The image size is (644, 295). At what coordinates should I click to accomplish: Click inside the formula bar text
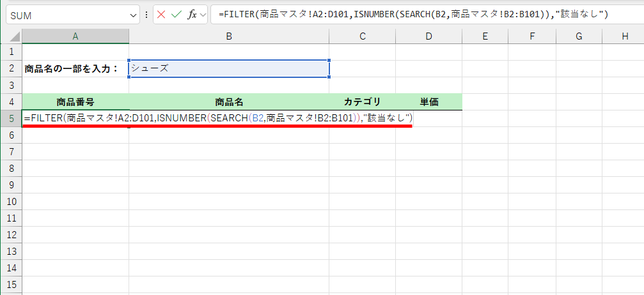tap(413, 15)
